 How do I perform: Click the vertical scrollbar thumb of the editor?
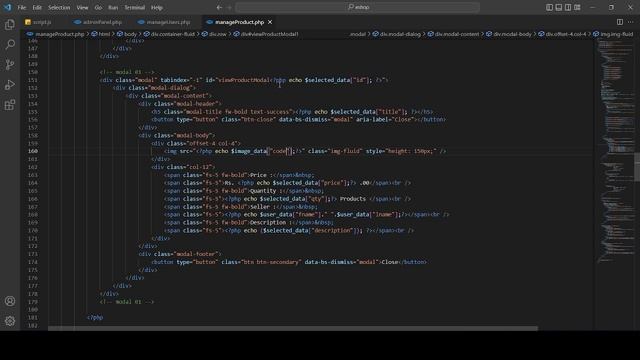(637, 166)
